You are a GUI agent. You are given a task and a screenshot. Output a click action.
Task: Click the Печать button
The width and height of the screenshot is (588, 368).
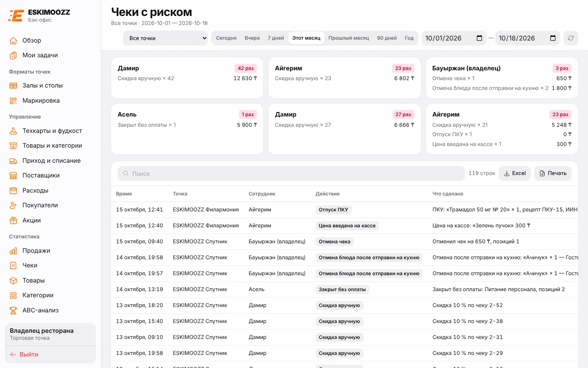[x=553, y=173]
